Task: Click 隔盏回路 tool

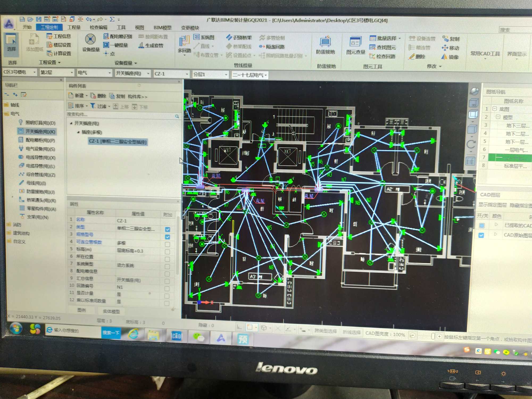Action: point(272,47)
